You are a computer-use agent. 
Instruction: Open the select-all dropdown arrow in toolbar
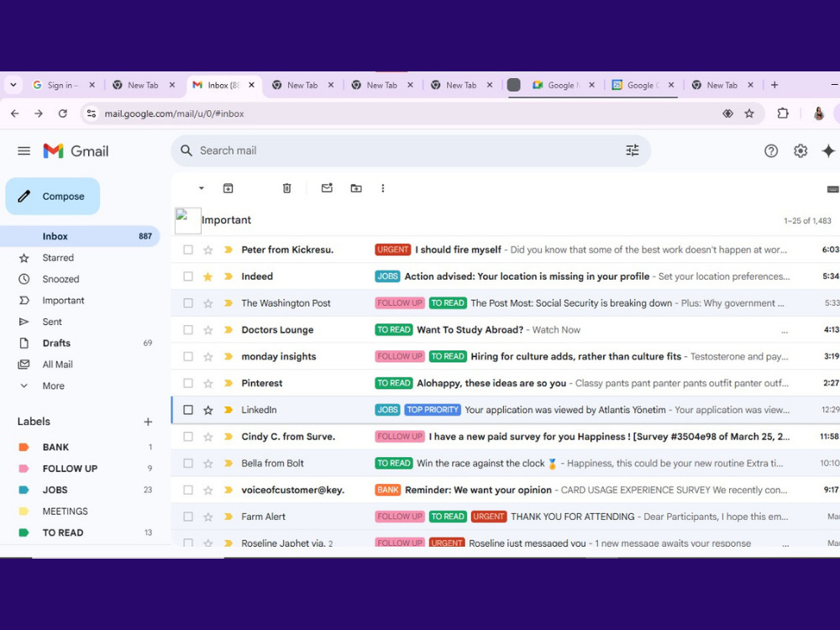[202, 188]
